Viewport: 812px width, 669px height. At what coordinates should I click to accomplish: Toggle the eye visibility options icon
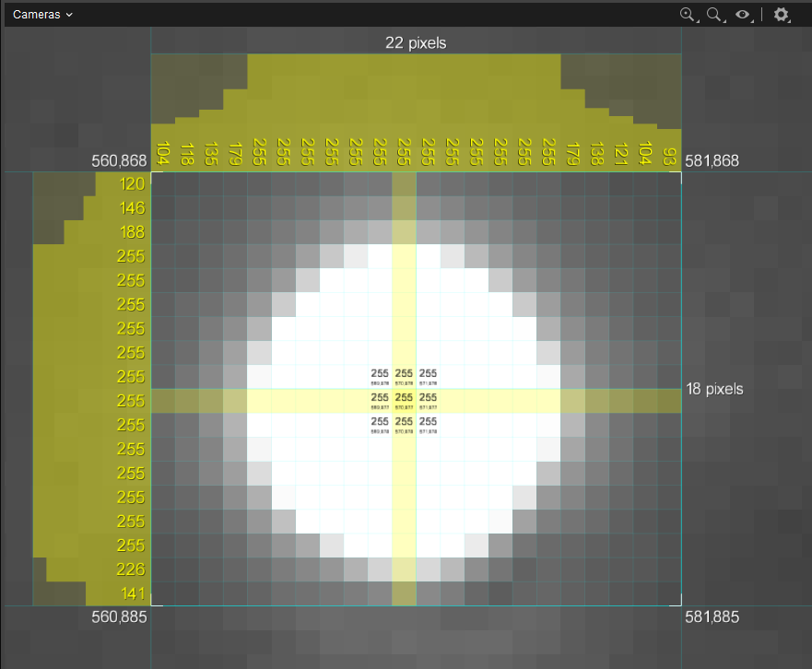(x=744, y=15)
